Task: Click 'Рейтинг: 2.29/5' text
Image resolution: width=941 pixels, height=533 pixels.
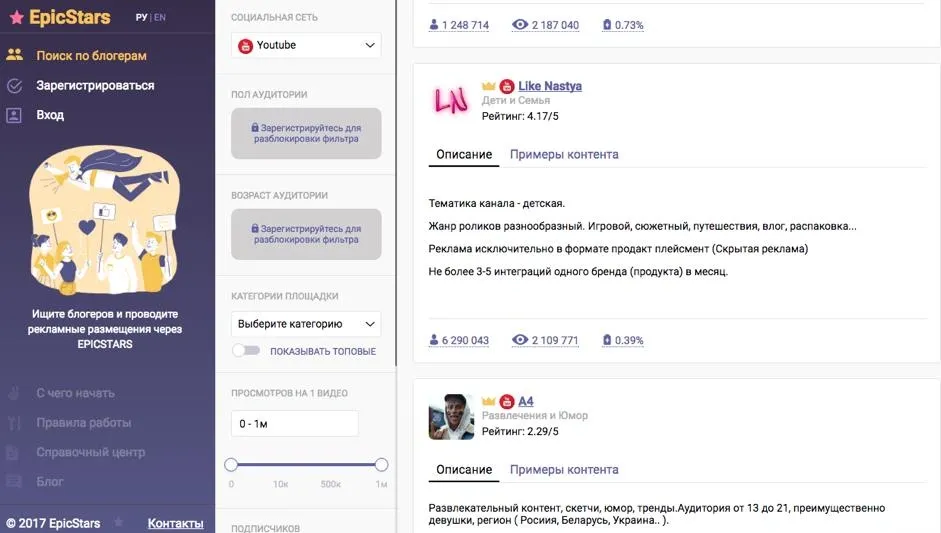Action: [520, 431]
